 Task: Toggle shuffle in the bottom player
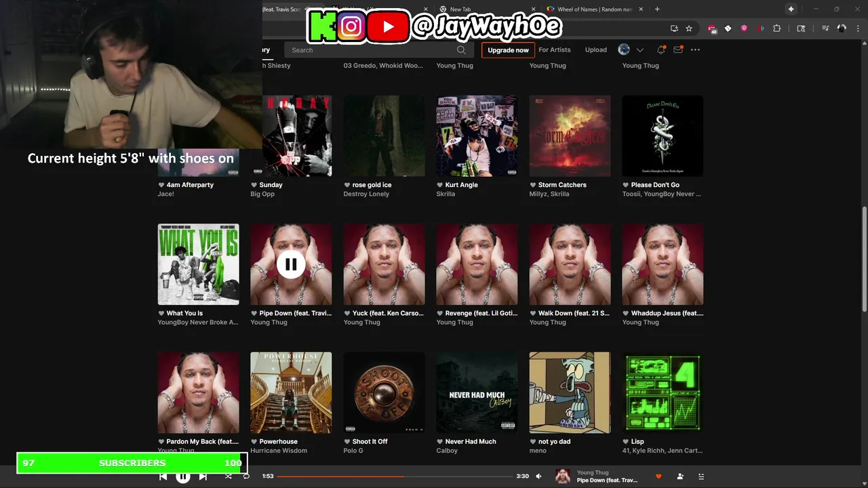point(228,476)
